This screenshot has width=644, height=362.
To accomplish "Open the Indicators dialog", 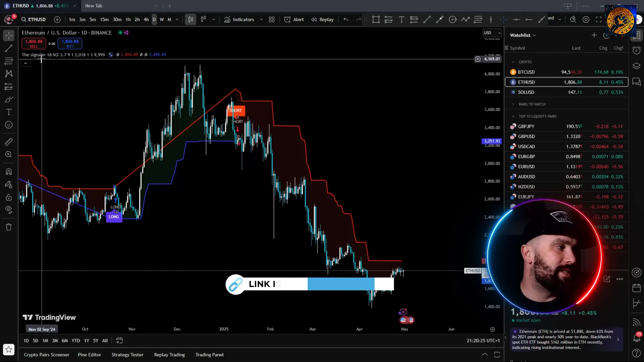I will [x=239, y=19].
